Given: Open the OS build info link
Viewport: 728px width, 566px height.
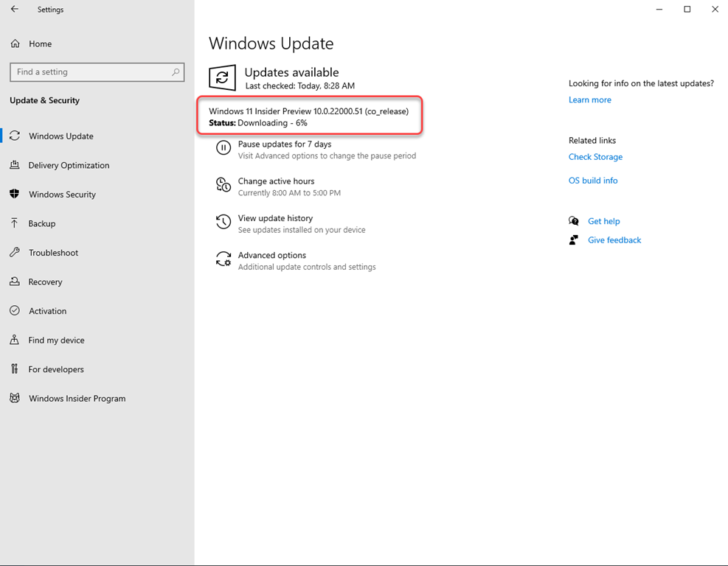Looking at the screenshot, I should tap(593, 181).
